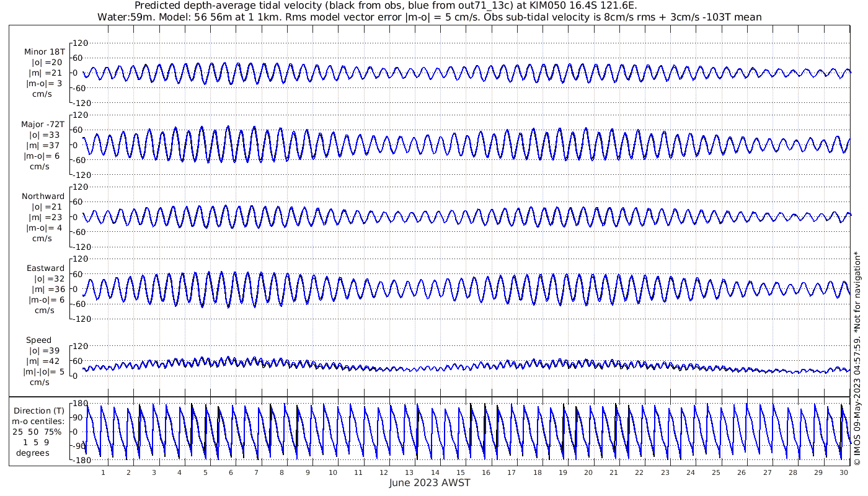Select the 'Direction (T)' panel label
This screenshot has width=868, height=496.
click(x=39, y=410)
